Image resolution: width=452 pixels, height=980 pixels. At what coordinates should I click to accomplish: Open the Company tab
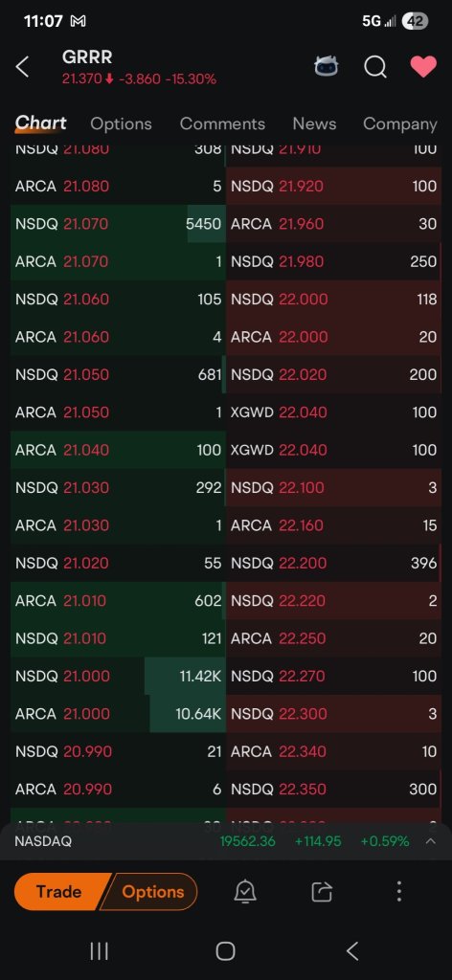(x=399, y=123)
